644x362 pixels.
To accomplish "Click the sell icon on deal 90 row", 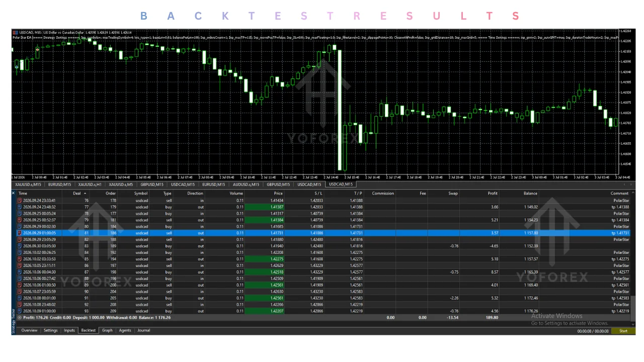I will point(19,292).
